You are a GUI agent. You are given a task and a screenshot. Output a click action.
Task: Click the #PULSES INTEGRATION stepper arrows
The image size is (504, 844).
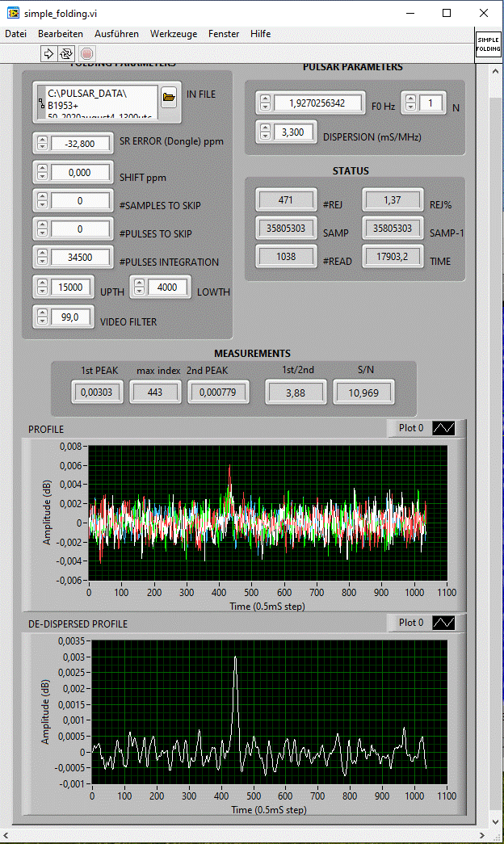pyautogui.click(x=43, y=258)
